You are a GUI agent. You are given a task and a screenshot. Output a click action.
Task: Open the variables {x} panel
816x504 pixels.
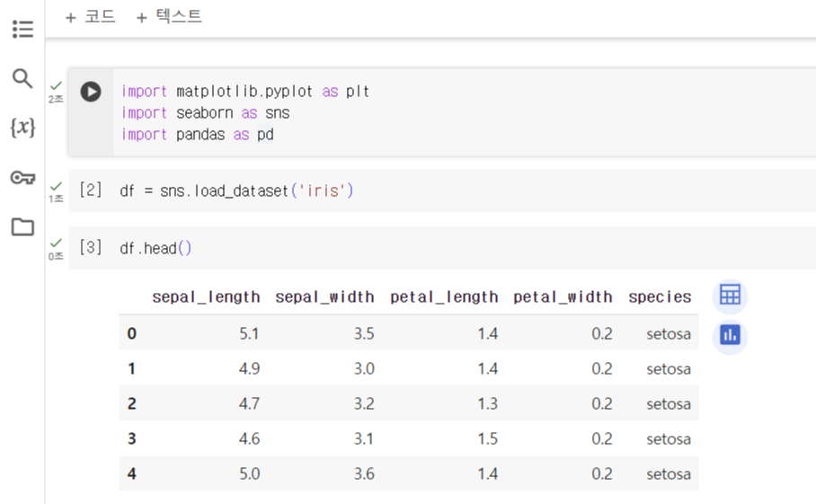[22, 128]
